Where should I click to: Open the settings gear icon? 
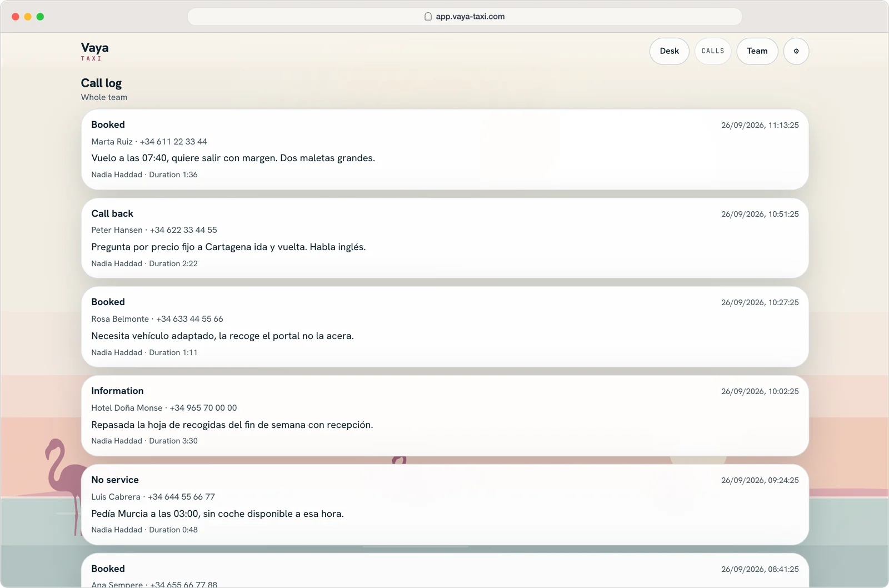point(796,51)
